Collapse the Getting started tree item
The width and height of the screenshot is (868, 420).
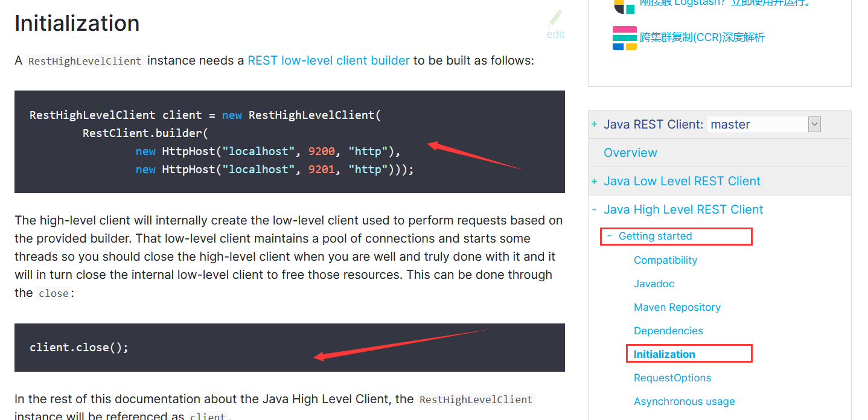(x=610, y=236)
